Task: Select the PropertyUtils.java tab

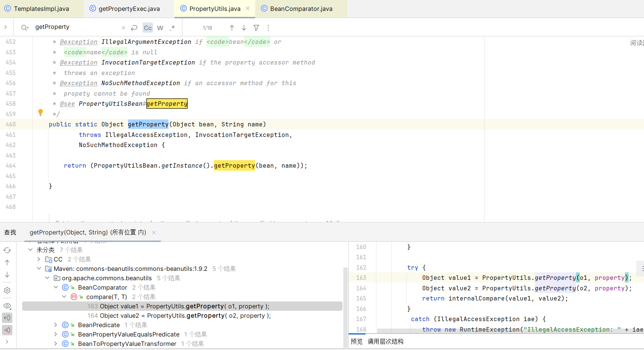Action: [x=215, y=9]
